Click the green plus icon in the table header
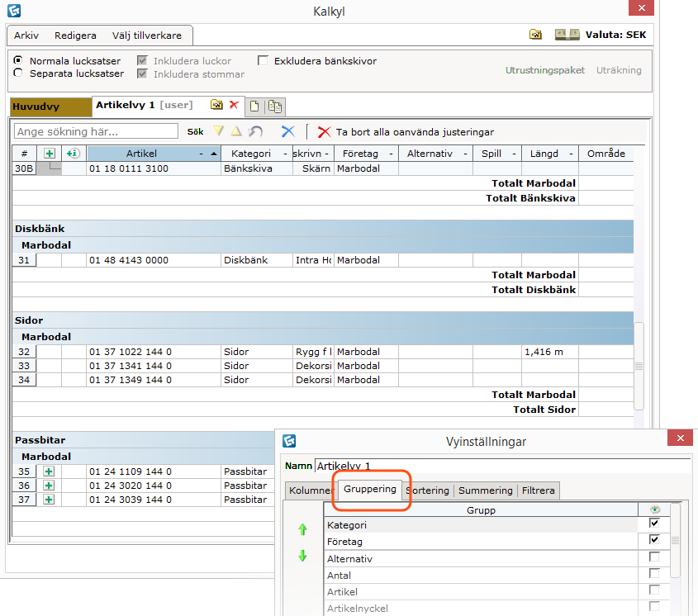 tap(50, 154)
